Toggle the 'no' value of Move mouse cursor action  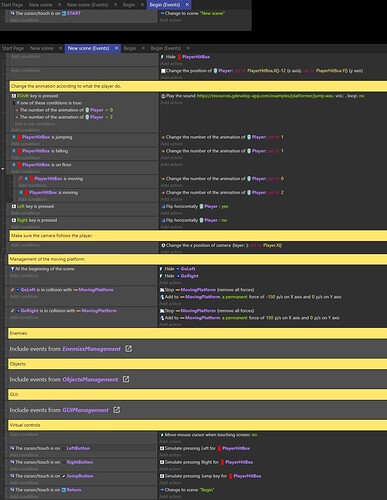coord(254,435)
